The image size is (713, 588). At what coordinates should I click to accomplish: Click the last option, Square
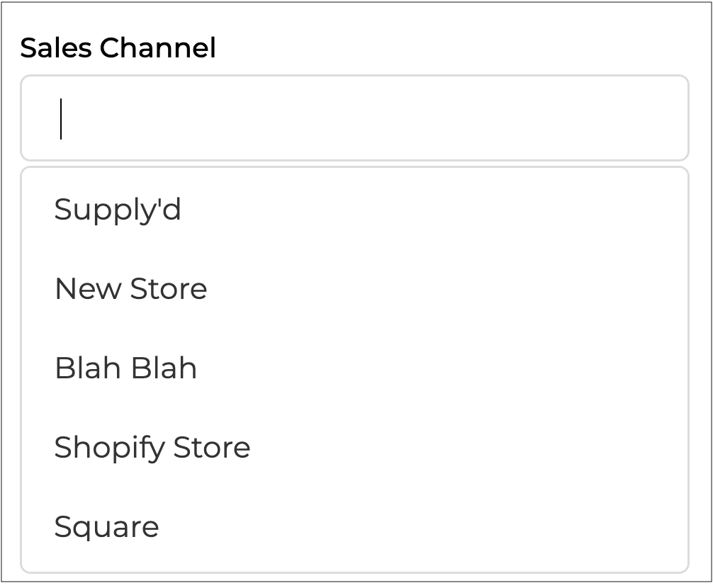pyautogui.click(x=106, y=527)
